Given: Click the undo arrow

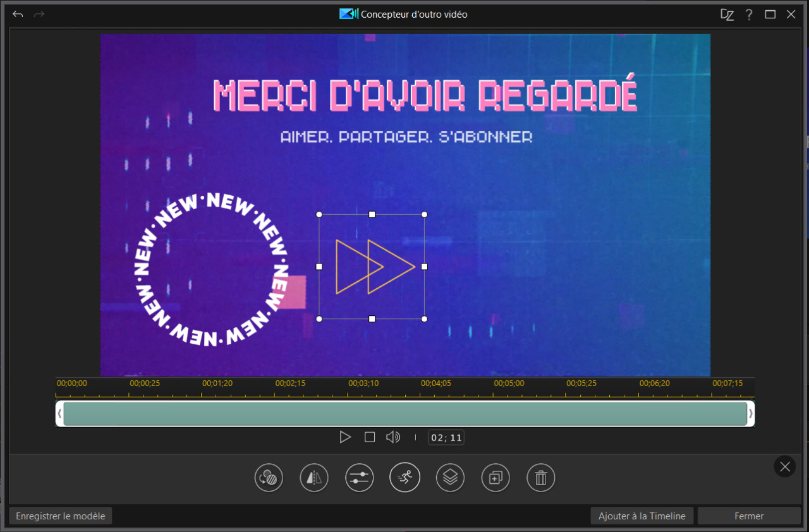Looking at the screenshot, I should 17,14.
